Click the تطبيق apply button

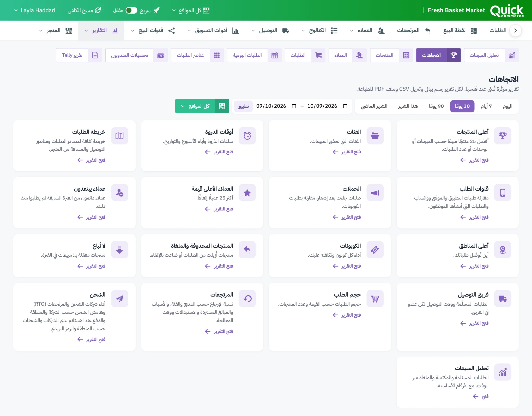(x=243, y=106)
